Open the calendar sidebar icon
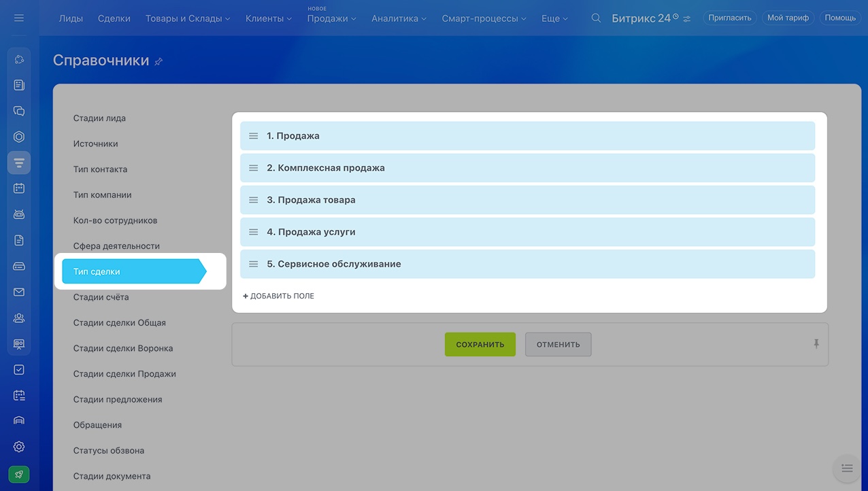 pyautogui.click(x=19, y=188)
